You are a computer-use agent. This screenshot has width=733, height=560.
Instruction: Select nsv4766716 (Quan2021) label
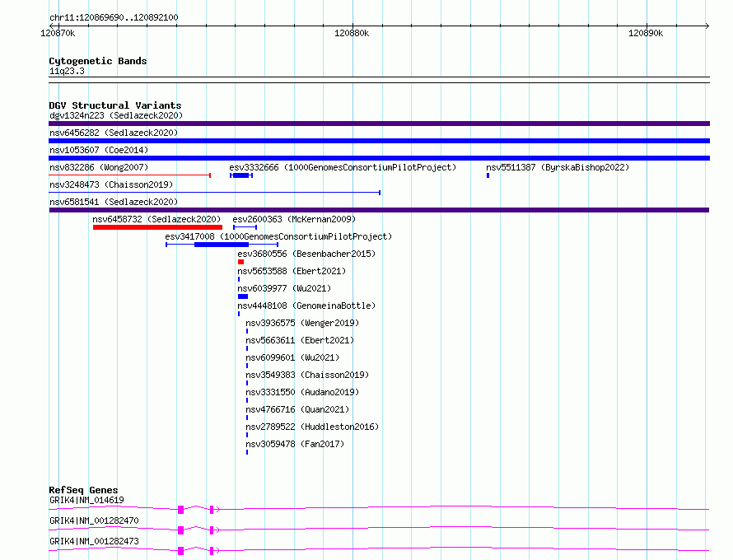[x=298, y=409]
